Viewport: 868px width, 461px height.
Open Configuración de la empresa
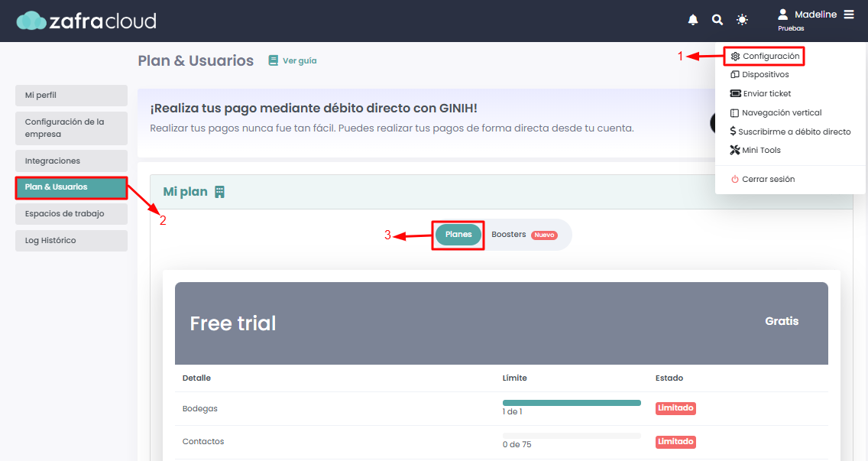(x=71, y=128)
